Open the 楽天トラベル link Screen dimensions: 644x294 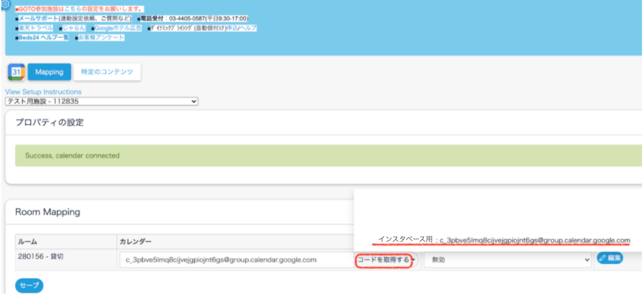tap(36, 28)
